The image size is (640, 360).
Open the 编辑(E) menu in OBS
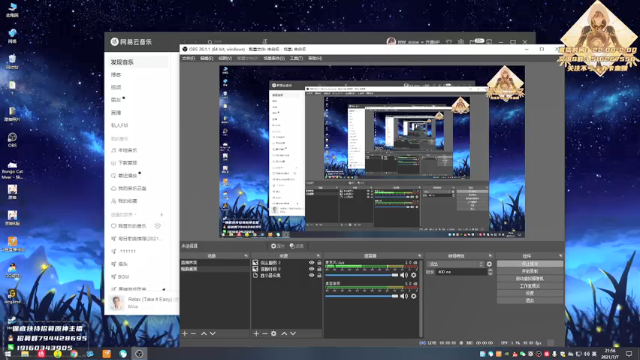pos(207,58)
